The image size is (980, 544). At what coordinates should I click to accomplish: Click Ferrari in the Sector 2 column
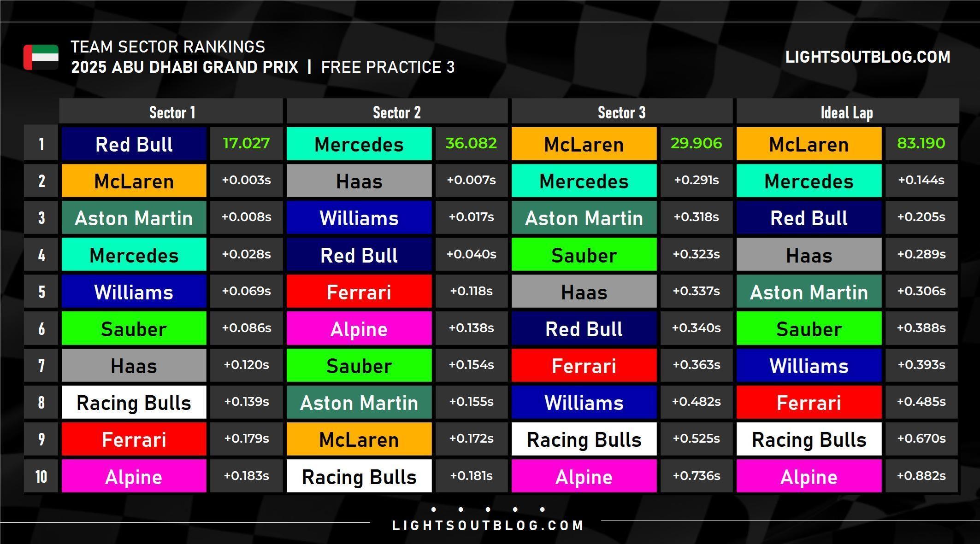click(359, 292)
